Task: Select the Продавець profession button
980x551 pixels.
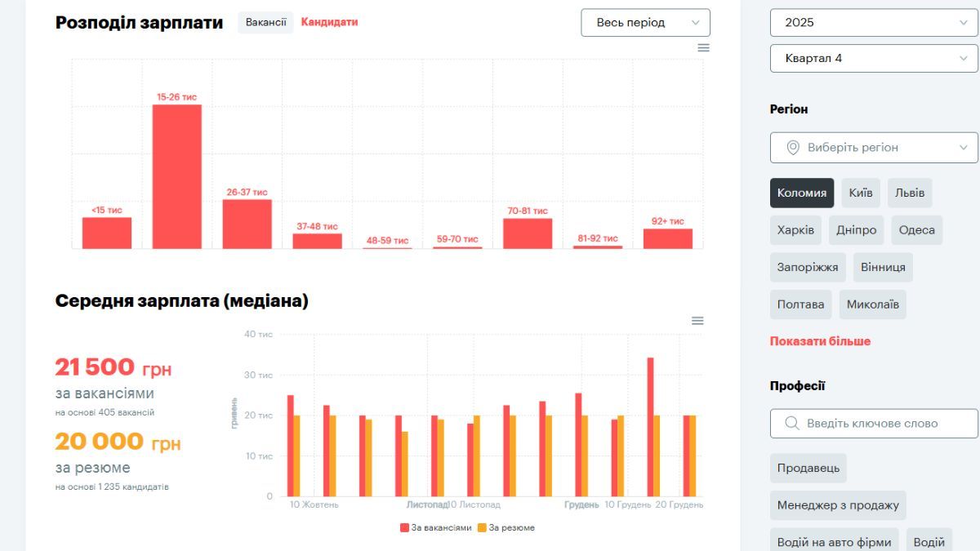Action: coord(808,469)
